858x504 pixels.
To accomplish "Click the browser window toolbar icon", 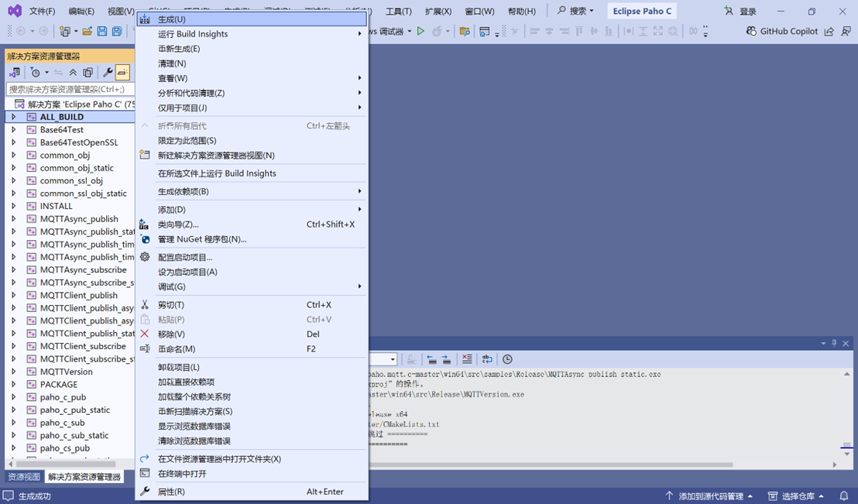I will coord(484,31).
